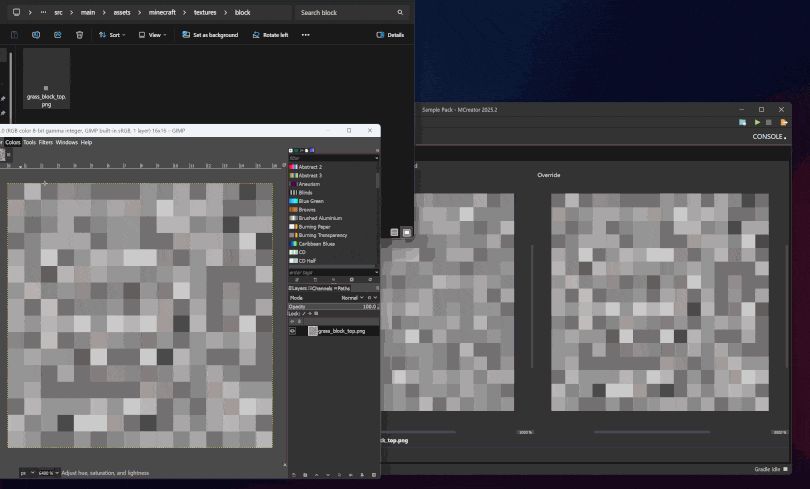Choose the Blinds gradient
The image size is (810, 489).
tap(332, 193)
